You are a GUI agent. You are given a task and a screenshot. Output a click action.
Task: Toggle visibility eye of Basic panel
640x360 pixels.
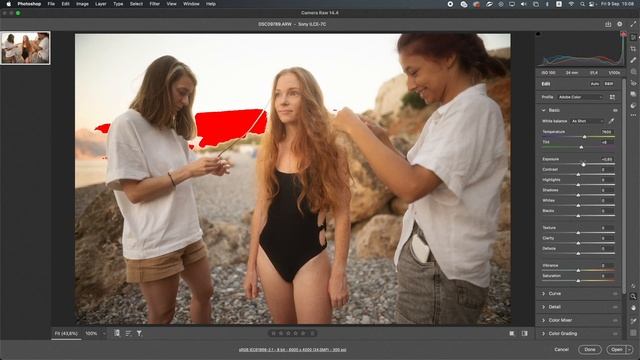point(615,110)
